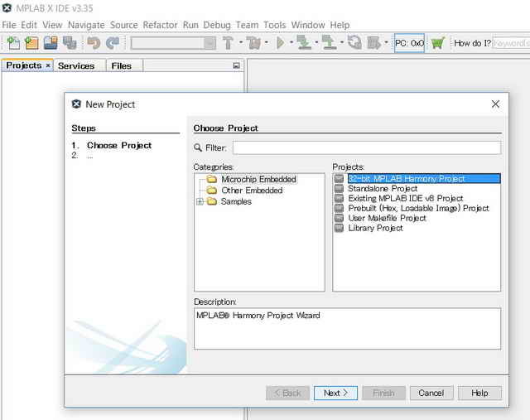Click the PC: 0x0 status box

(409, 43)
